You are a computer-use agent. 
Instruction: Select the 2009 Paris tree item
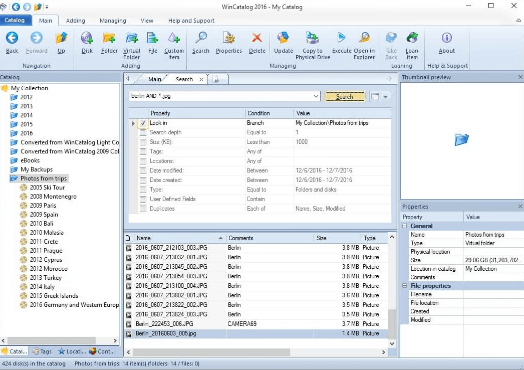click(43, 206)
